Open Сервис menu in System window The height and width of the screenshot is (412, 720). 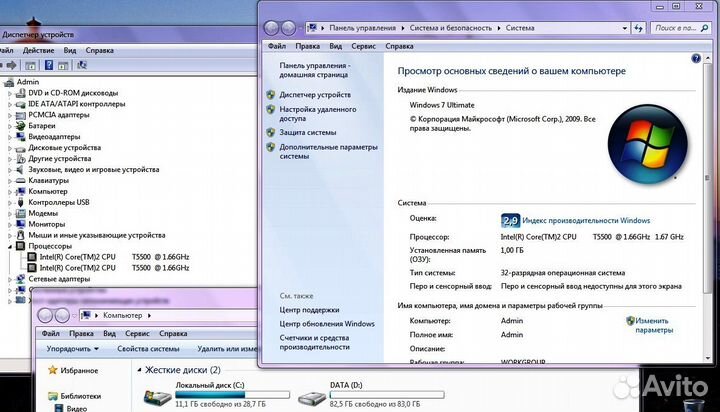[364, 46]
